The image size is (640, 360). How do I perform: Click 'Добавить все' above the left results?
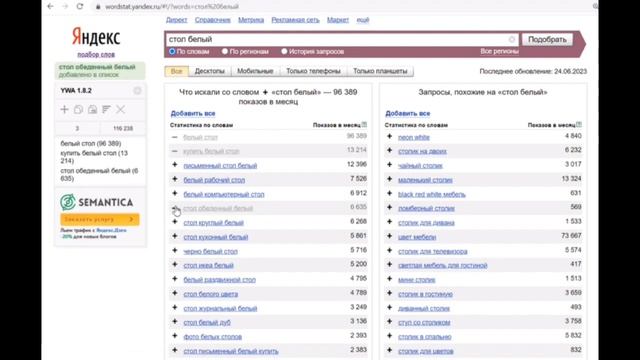pyautogui.click(x=193, y=113)
